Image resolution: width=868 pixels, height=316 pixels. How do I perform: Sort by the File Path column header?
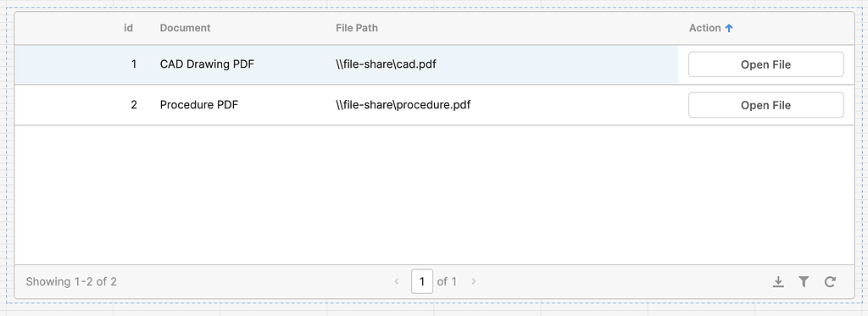(x=357, y=28)
